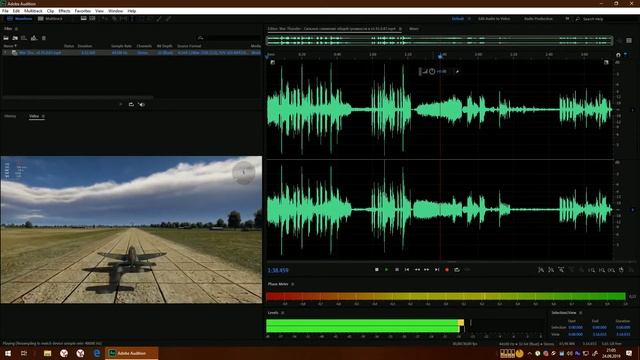Screen dimensions: 640x360
Task: Switch to the Mixer tab
Action: (413, 29)
